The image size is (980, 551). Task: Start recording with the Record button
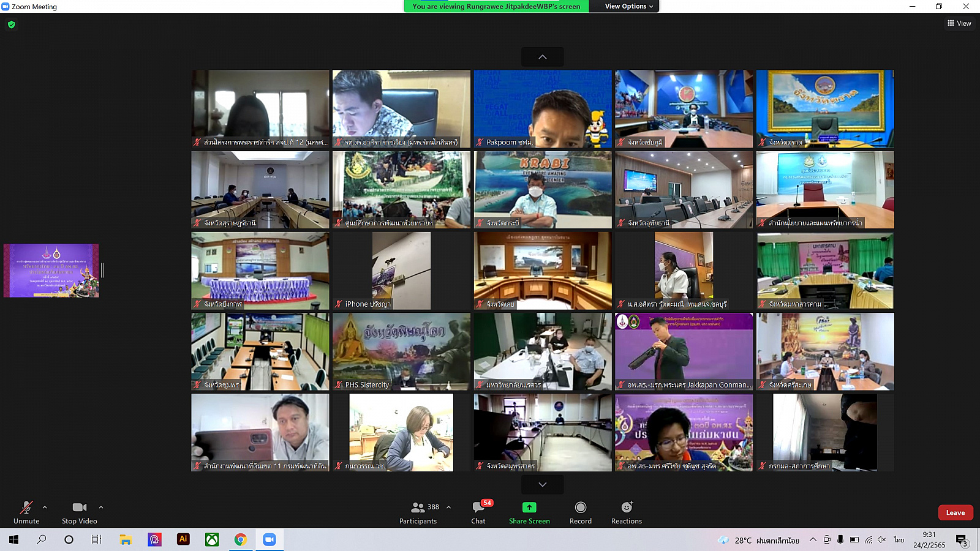[x=580, y=512]
